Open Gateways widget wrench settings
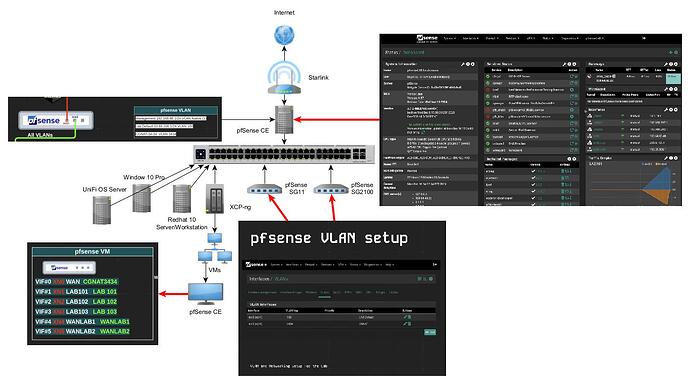Screen dimensions: 690x388 coord(666,64)
